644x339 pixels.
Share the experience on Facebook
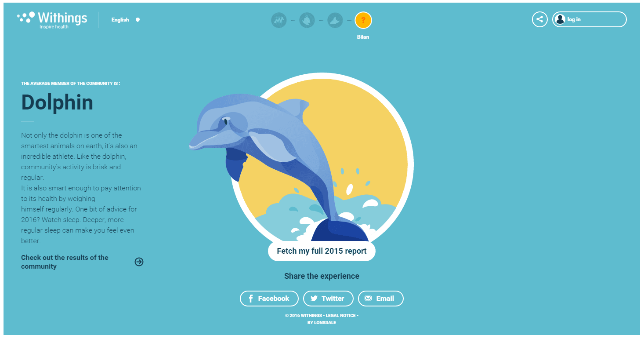tap(269, 299)
